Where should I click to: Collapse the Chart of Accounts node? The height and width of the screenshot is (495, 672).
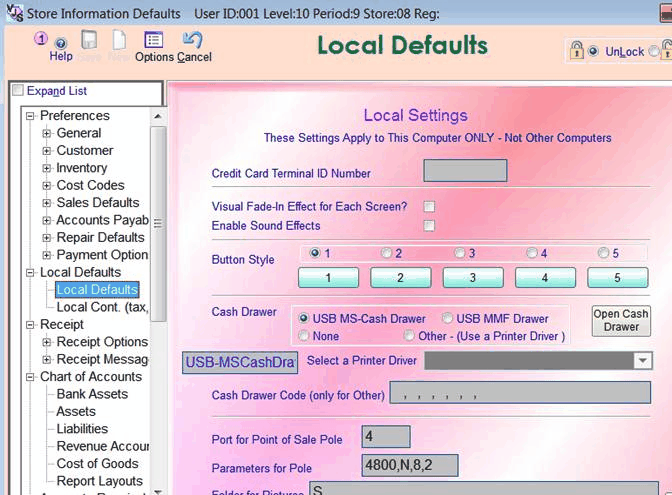30,377
